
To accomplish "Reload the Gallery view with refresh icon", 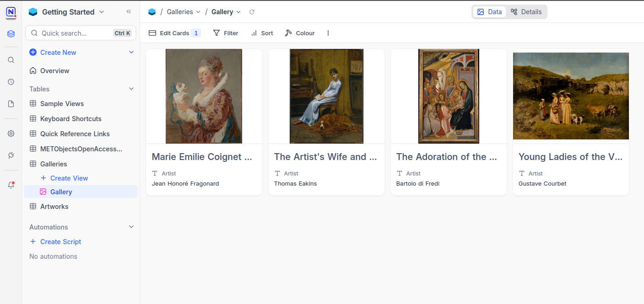I will point(252,12).
